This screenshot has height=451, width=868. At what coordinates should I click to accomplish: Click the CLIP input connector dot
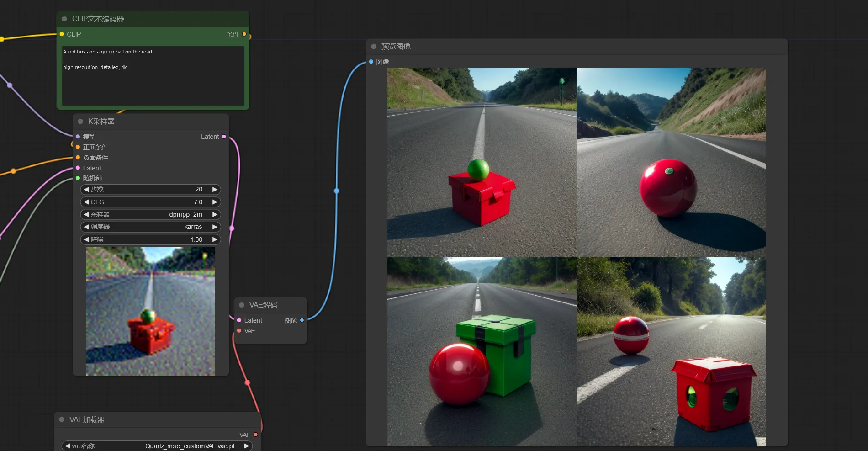62,34
